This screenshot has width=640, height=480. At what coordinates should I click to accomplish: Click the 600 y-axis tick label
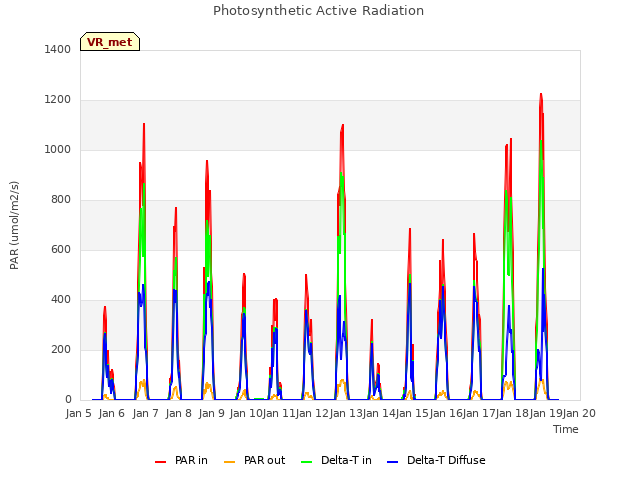61,250
